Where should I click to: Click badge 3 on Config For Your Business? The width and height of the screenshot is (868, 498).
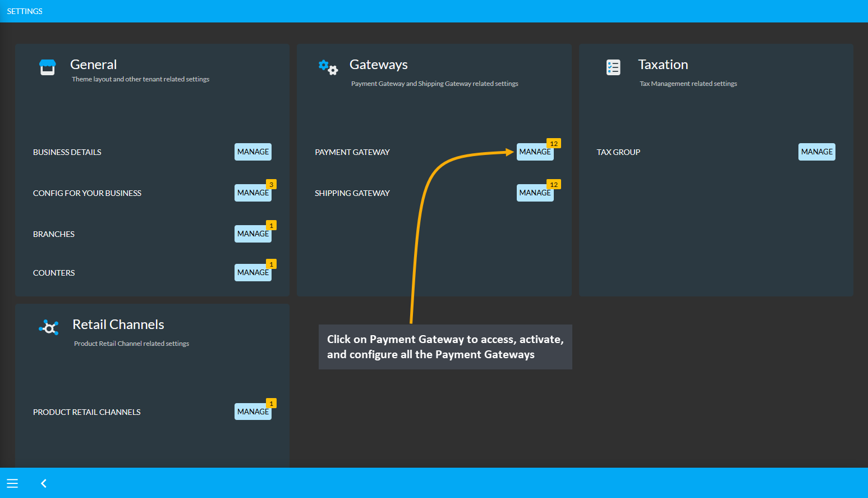(x=272, y=185)
